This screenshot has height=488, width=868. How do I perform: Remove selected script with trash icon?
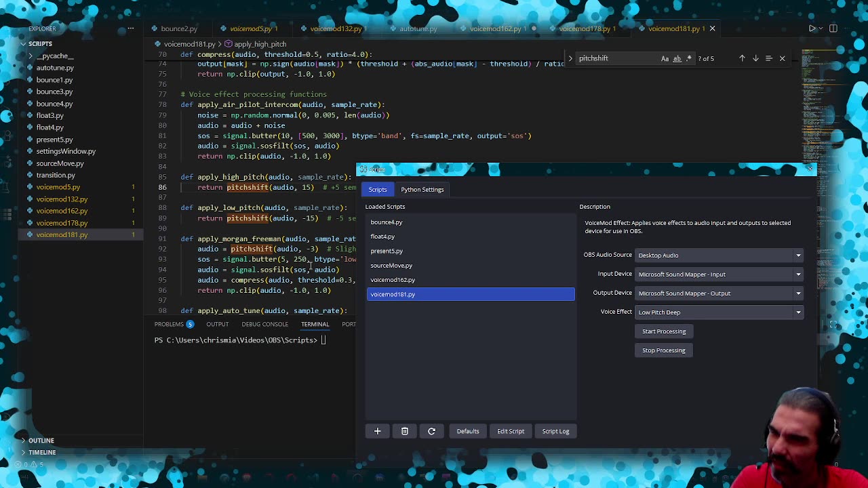pyautogui.click(x=405, y=431)
